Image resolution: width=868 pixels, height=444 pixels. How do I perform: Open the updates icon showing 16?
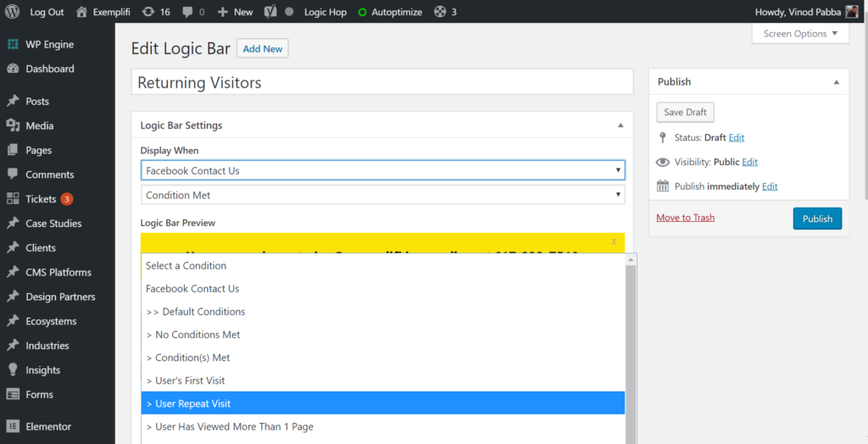tap(148, 12)
